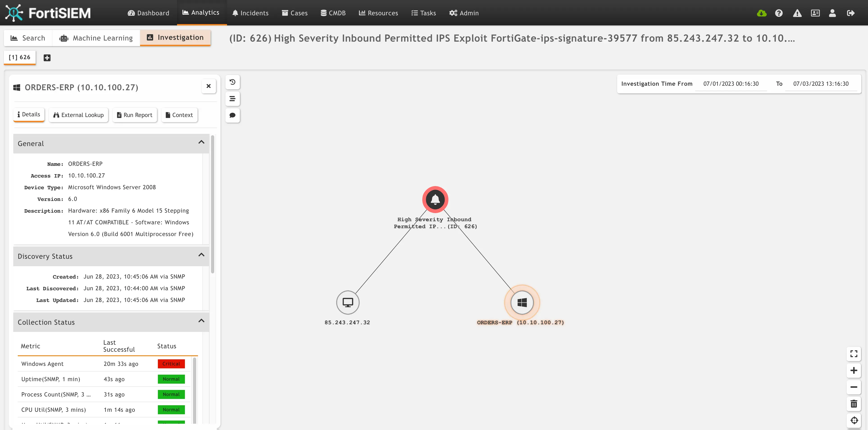Open the user profile icon
The height and width of the screenshot is (430, 868).
click(832, 13)
